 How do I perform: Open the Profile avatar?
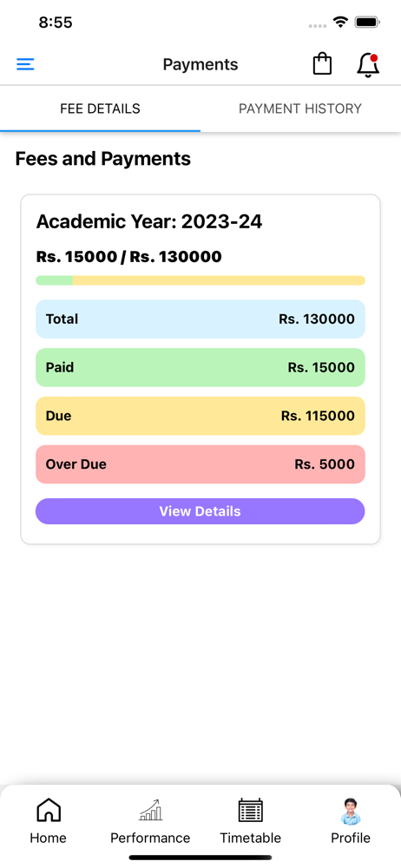[x=351, y=811]
